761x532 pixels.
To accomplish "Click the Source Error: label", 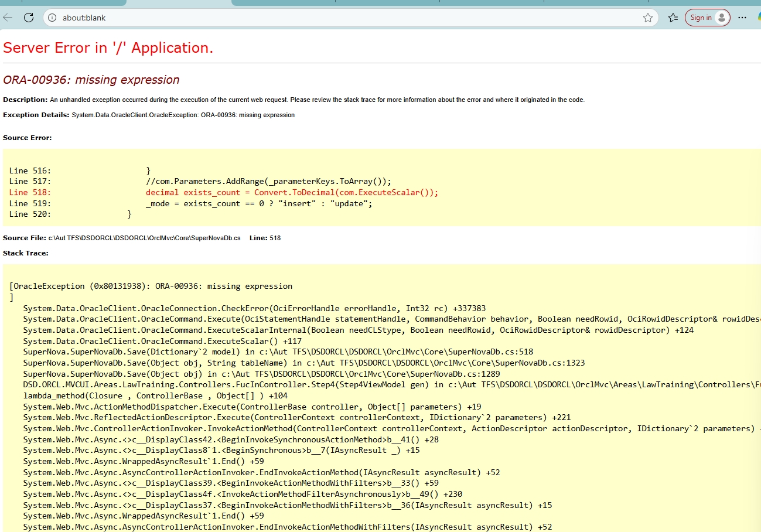I will 28,138.
